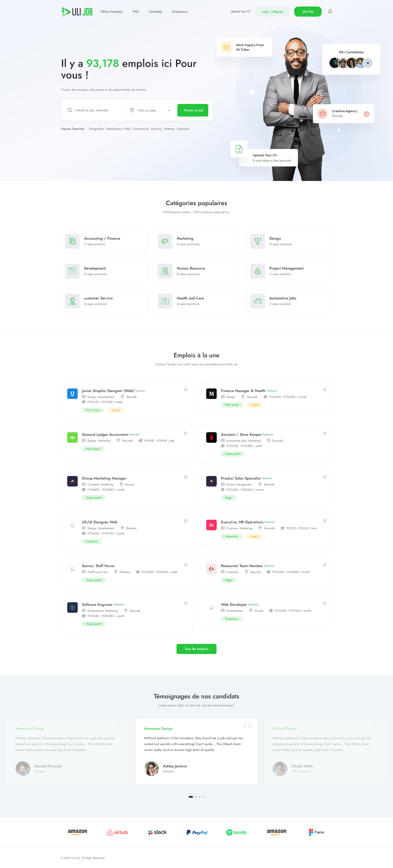The height and width of the screenshot is (868, 393).
Task: Click the plus icon under 10k+ Candidates
Action: [x=368, y=63]
